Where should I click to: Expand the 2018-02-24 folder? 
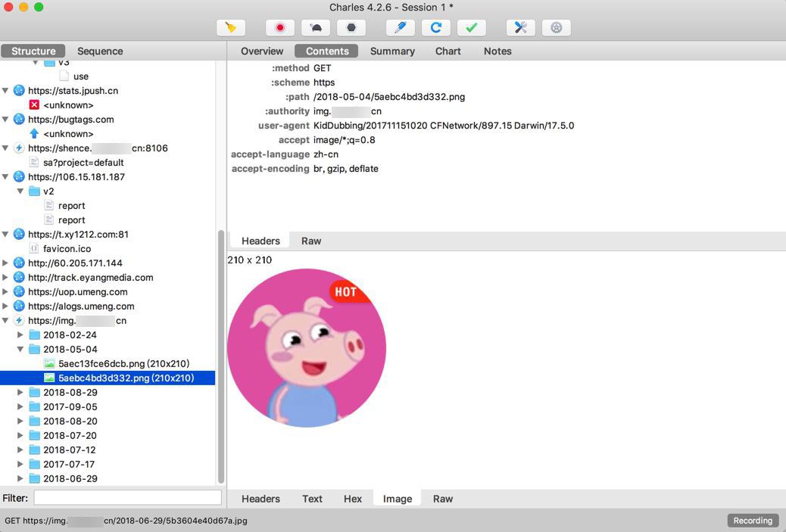[x=20, y=335]
